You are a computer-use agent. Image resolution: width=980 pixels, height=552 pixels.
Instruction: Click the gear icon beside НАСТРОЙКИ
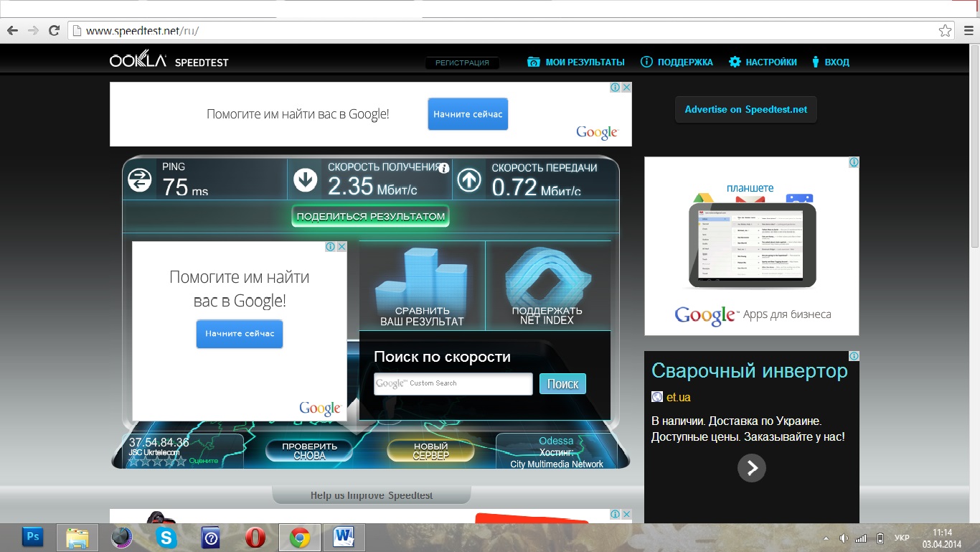click(x=735, y=62)
